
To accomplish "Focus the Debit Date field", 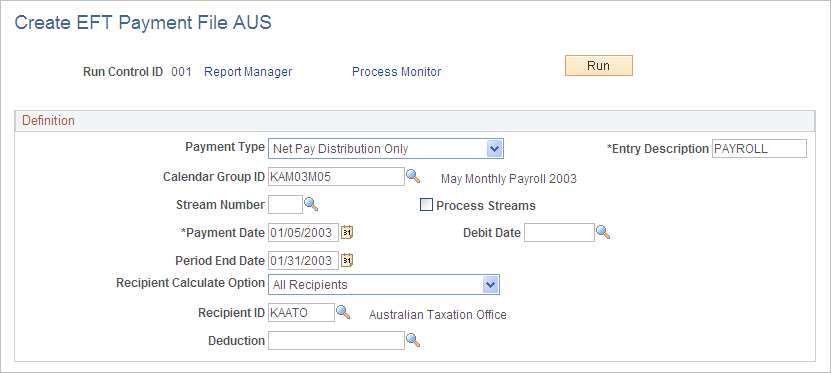I will tap(559, 233).
